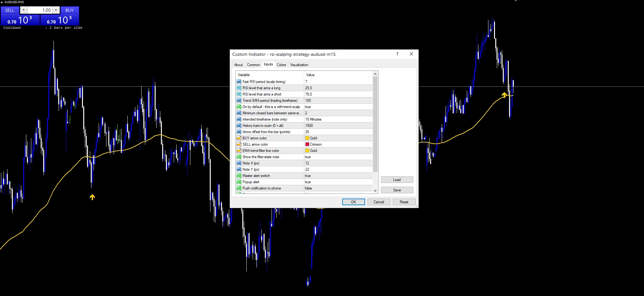Screen dimensions: 644x296
Task: Click the gold buy arrow below left candles
Action: click(92, 197)
